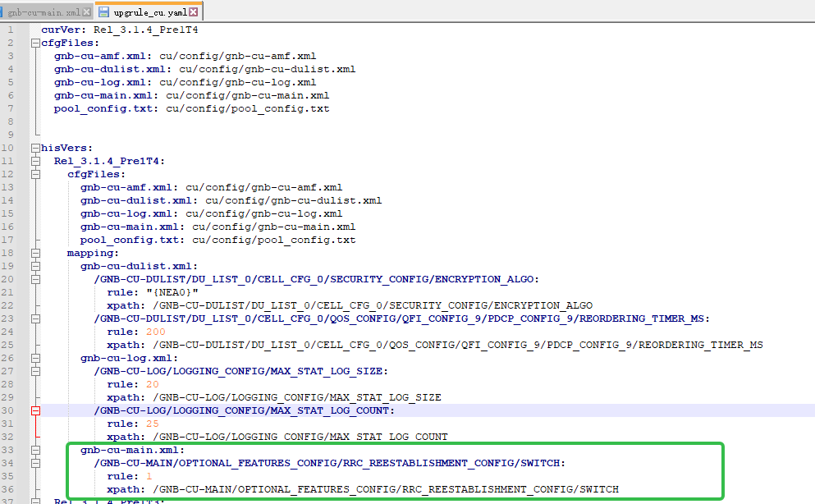Collapse the gnb-cu-dulist.xml mapping on line 19
This screenshot has width=815, height=504.
[35, 266]
